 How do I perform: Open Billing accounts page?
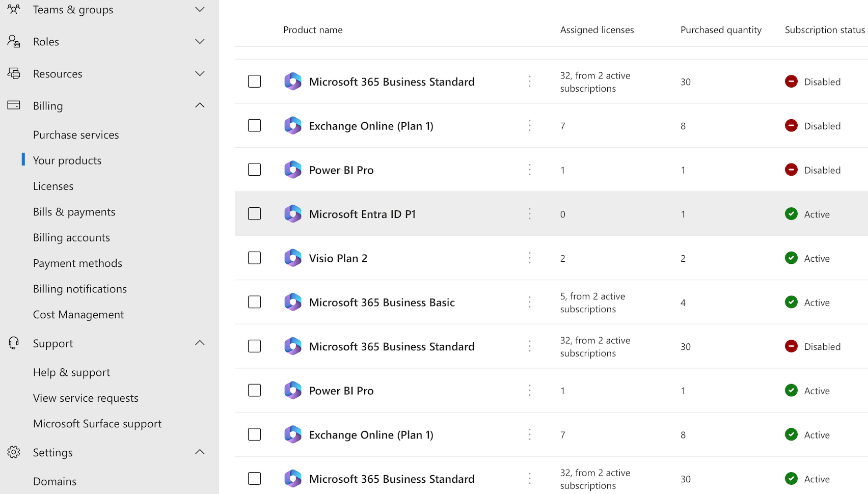pyautogui.click(x=71, y=238)
